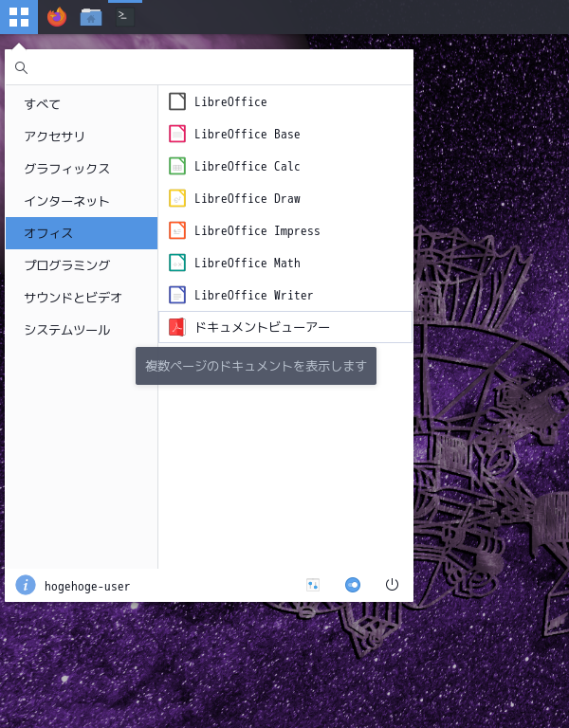Viewport: 569px width, 728px height.
Task: Open ドキュメントビューアー red PDF icon
Action: pyautogui.click(x=177, y=327)
